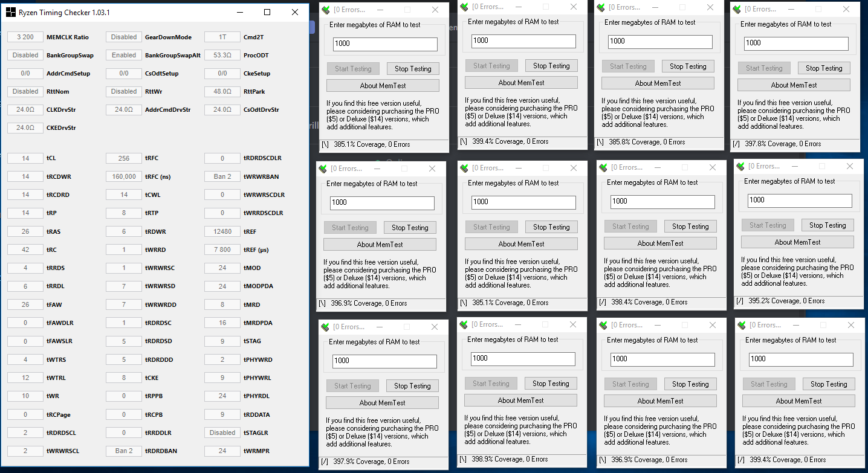Screen dimensions: 868x473
Task: Click the tRFC (ns) field showing 160,000
Action: click(124, 176)
